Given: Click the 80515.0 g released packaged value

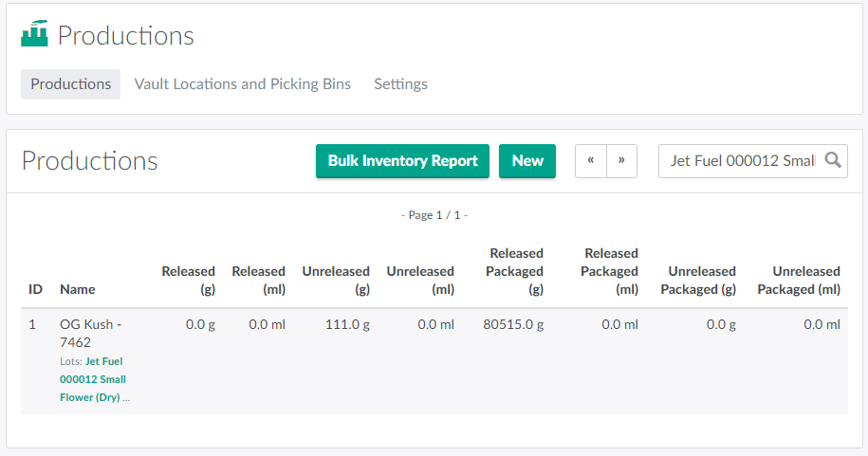Looking at the screenshot, I should tap(512, 324).
